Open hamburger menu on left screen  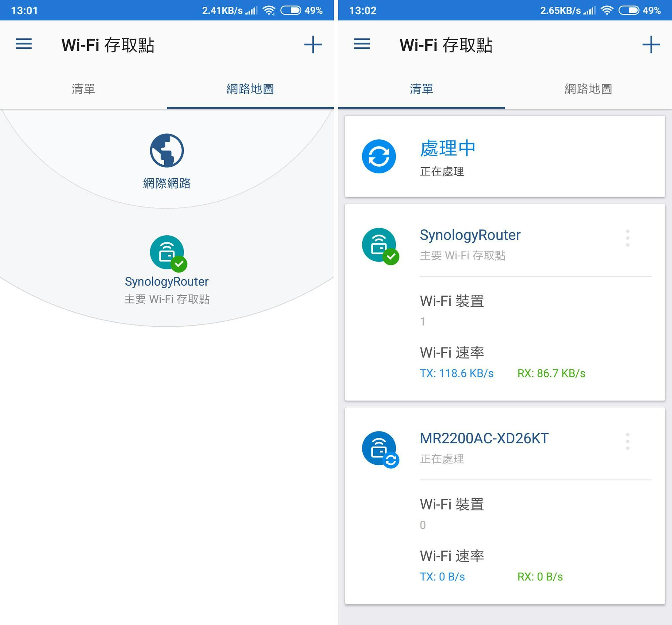click(x=24, y=44)
